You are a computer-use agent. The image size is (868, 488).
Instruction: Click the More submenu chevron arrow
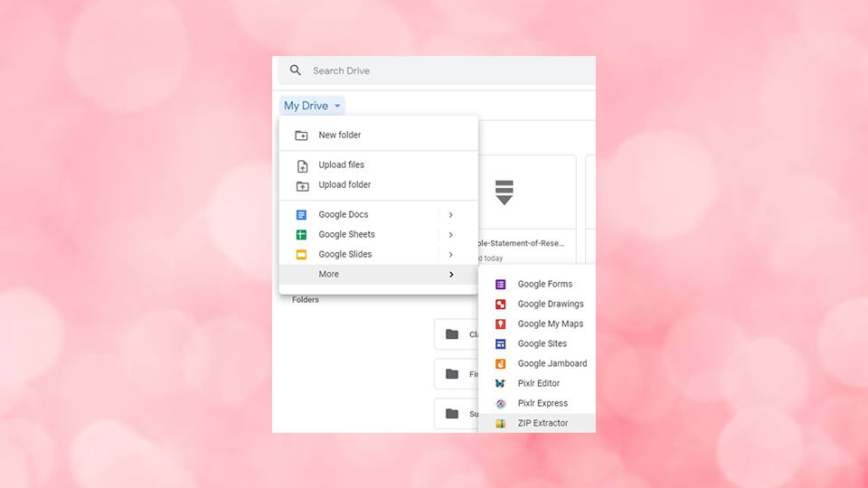pos(451,275)
